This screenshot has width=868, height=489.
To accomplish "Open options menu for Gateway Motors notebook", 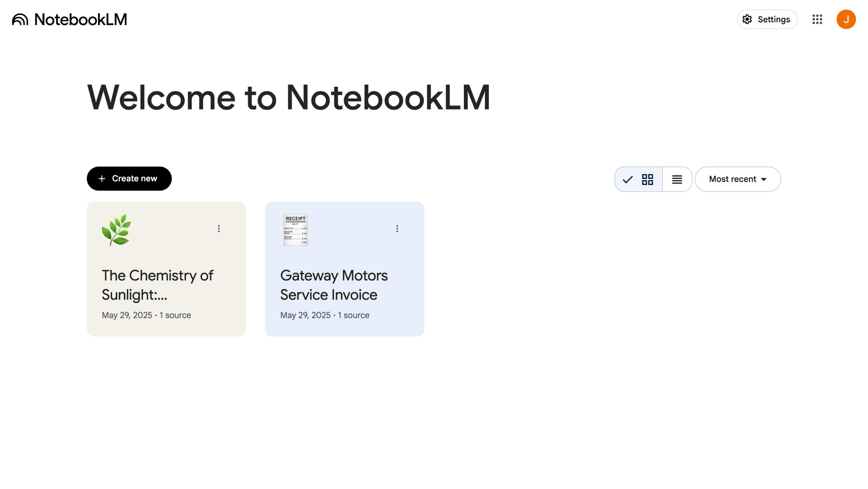I will [x=397, y=229].
